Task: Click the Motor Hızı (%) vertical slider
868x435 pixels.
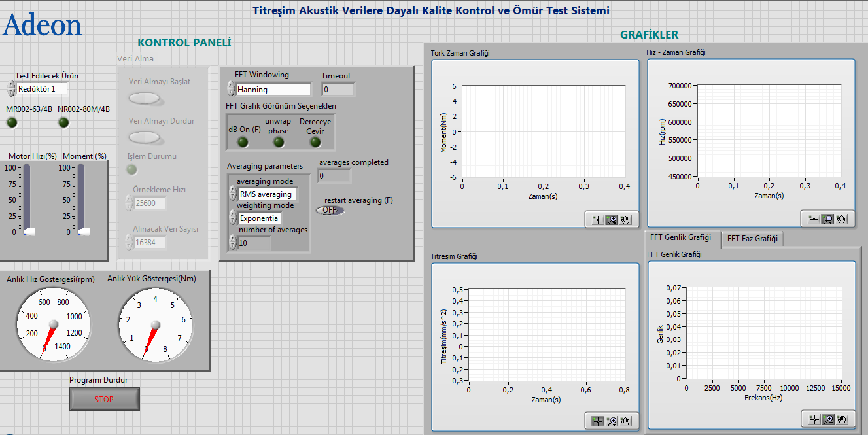Action: [x=27, y=200]
